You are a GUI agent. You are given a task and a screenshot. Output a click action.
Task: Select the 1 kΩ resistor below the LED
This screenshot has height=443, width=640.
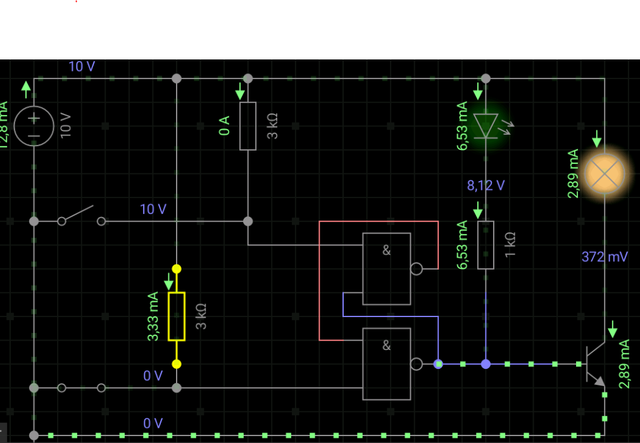(x=486, y=245)
